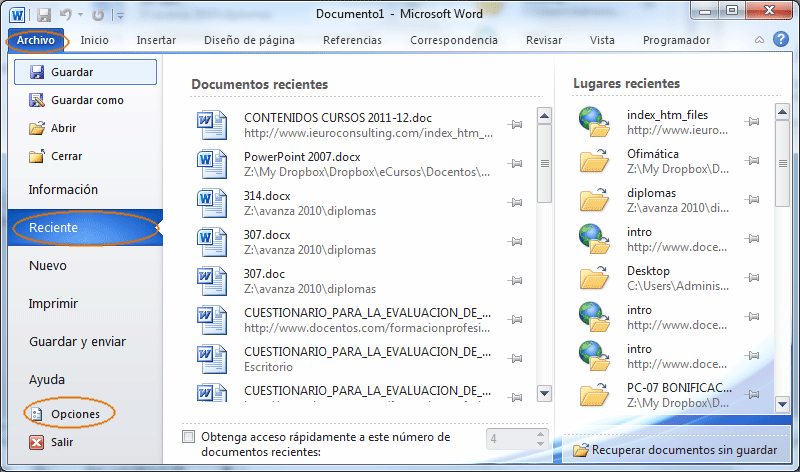This screenshot has width=800, height=472.
Task: Click the recent documents scrollbar thumb
Action: [544, 163]
